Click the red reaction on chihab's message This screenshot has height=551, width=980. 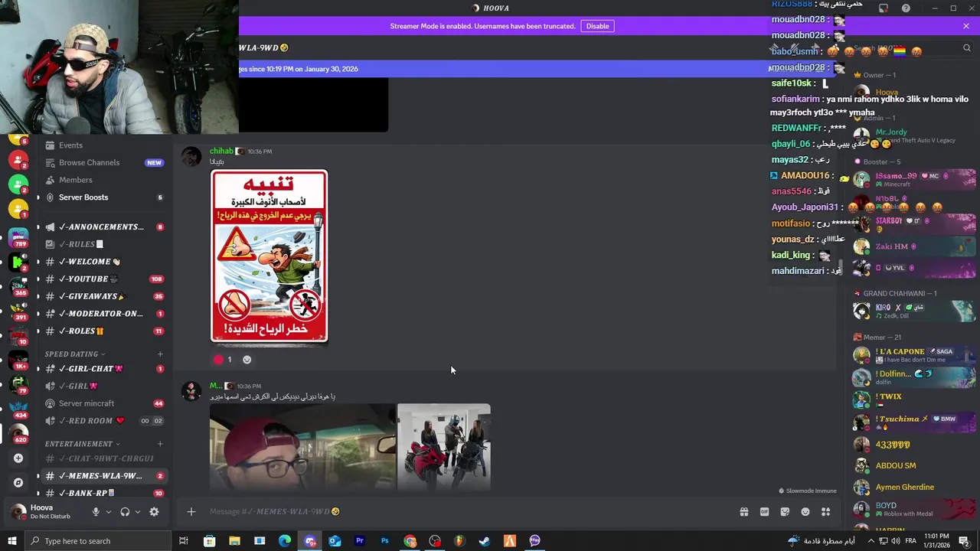click(x=223, y=360)
